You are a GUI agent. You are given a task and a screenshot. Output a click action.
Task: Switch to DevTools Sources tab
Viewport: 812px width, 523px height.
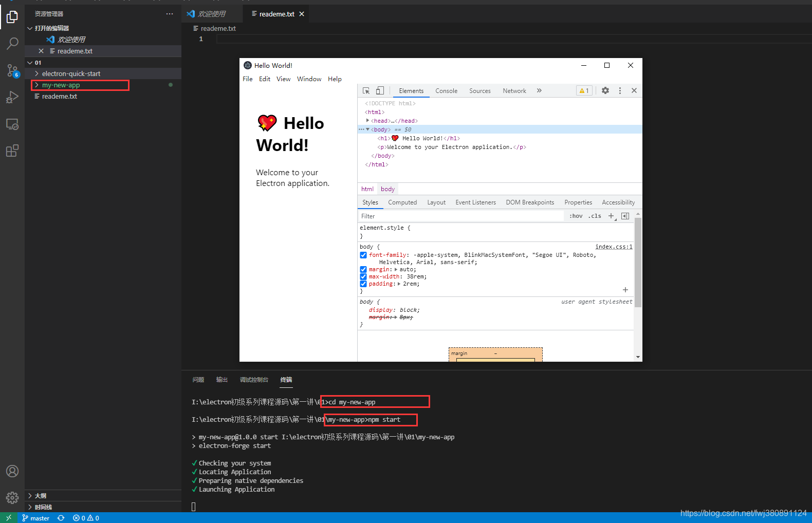coord(480,91)
